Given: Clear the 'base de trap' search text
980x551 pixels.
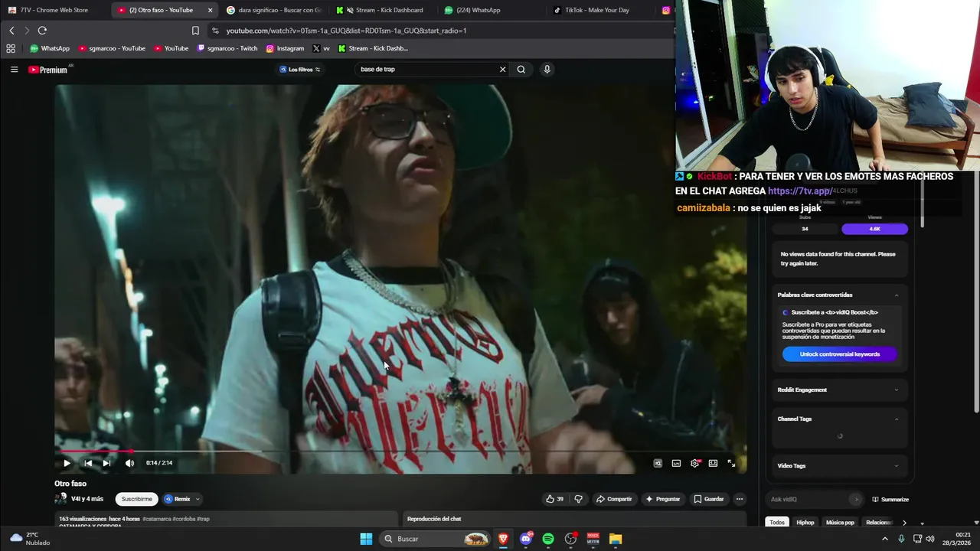Looking at the screenshot, I should tap(502, 70).
